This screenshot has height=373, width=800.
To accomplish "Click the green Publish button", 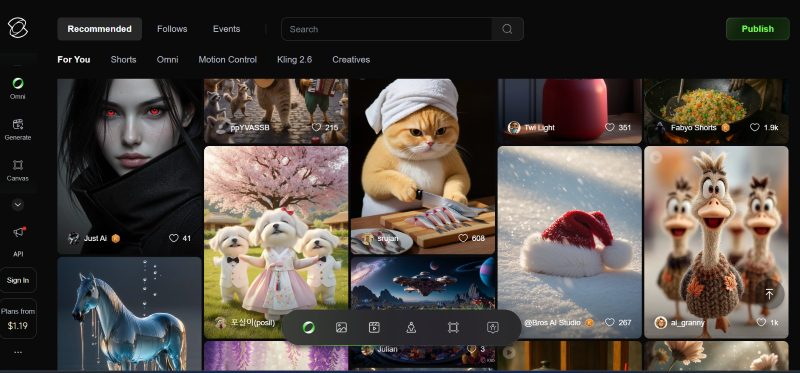I will tap(757, 29).
